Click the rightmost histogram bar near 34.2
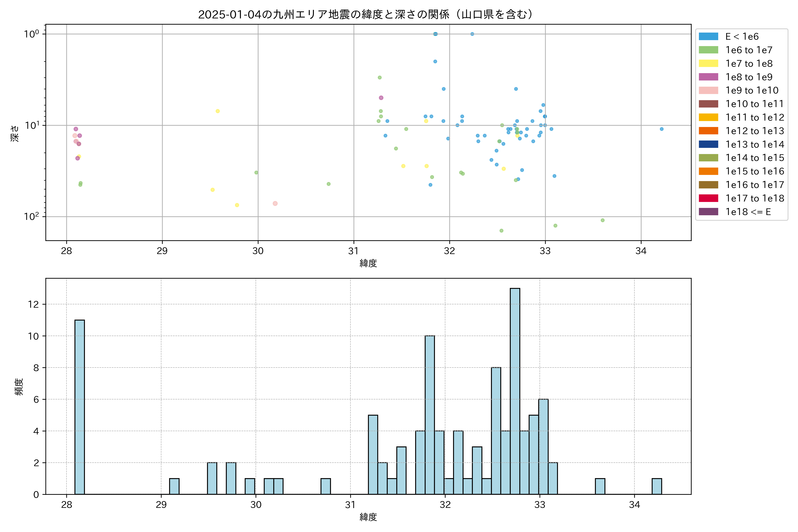The width and height of the screenshot is (798, 532). tap(657, 486)
